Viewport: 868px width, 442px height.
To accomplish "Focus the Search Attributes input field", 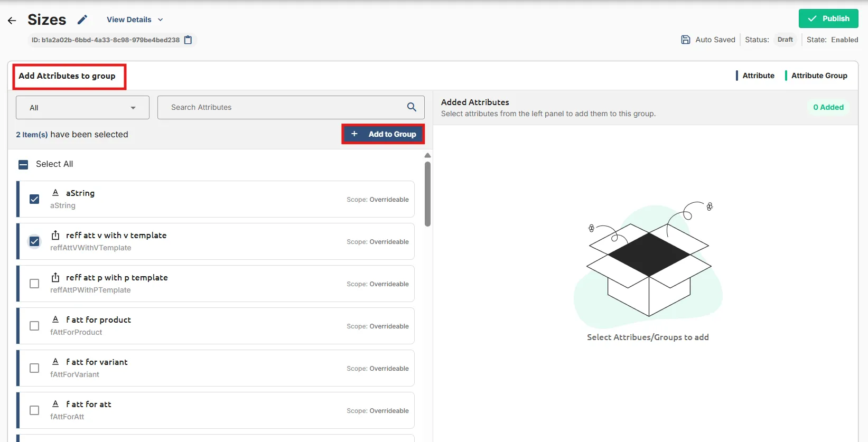I will pyautogui.click(x=291, y=107).
